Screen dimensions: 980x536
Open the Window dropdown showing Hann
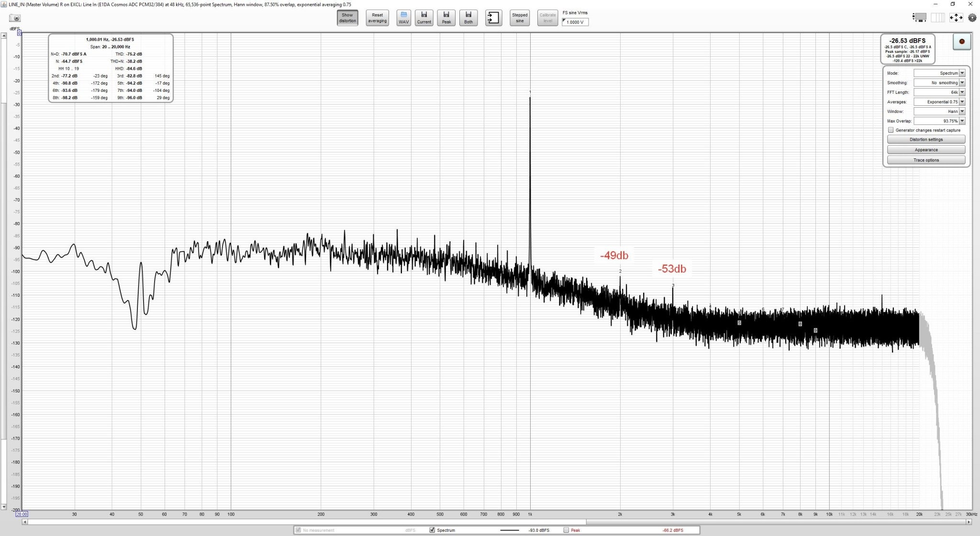point(939,112)
